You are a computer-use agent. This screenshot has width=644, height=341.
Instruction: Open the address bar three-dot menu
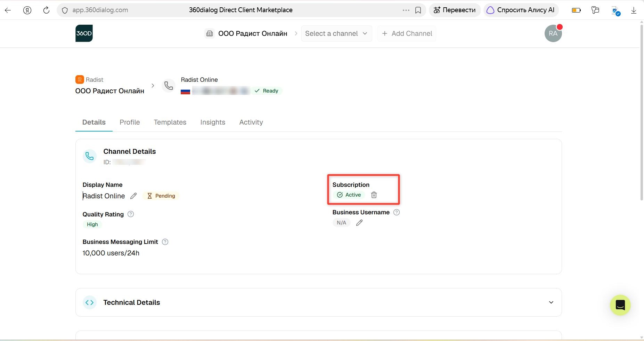click(406, 10)
